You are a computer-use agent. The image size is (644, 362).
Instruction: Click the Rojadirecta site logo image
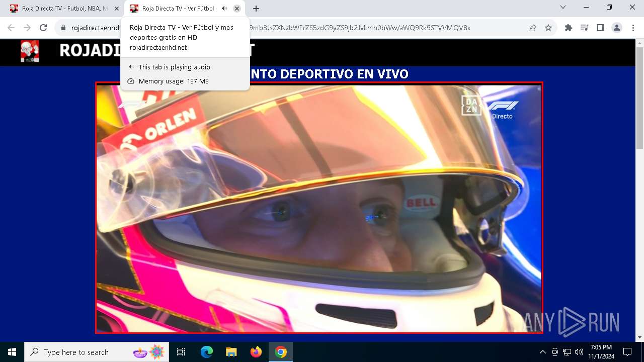point(30,51)
